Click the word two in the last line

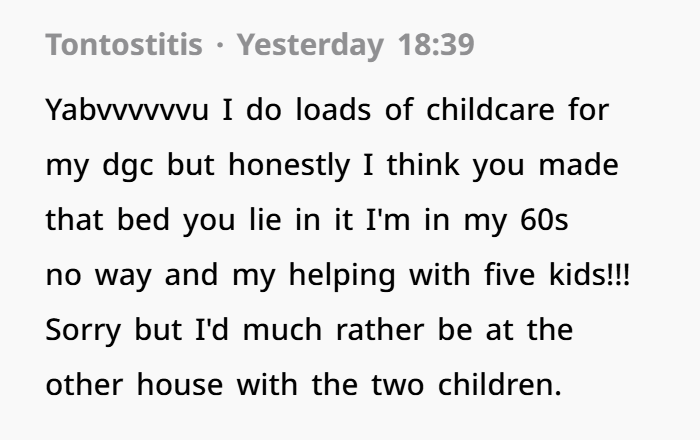[397, 385]
